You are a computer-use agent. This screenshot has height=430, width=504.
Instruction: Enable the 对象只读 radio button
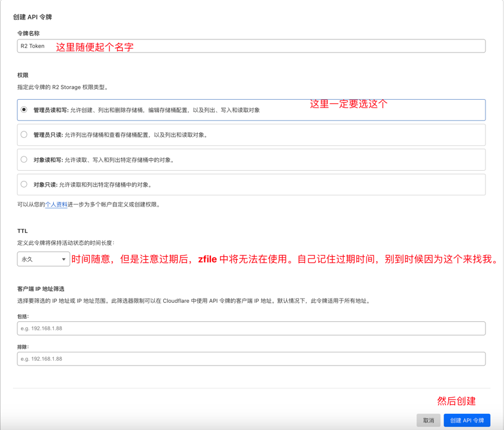pyautogui.click(x=24, y=185)
